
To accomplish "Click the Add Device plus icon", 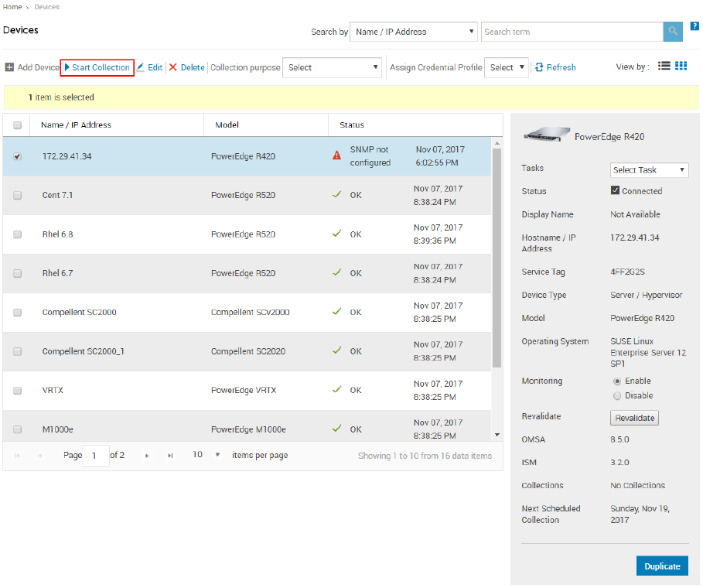I will [x=9, y=67].
